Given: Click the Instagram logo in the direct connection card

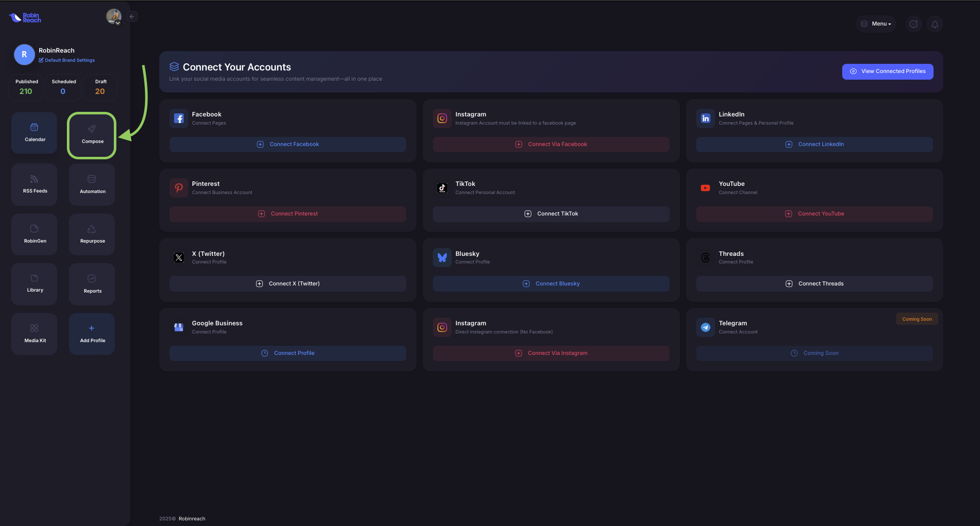Looking at the screenshot, I should (442, 327).
